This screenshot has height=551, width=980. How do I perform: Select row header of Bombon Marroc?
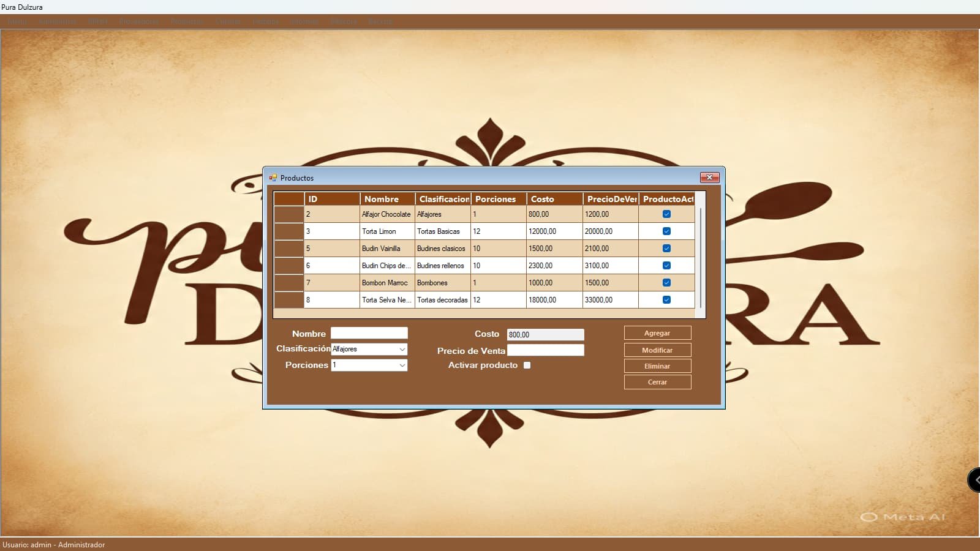(289, 283)
